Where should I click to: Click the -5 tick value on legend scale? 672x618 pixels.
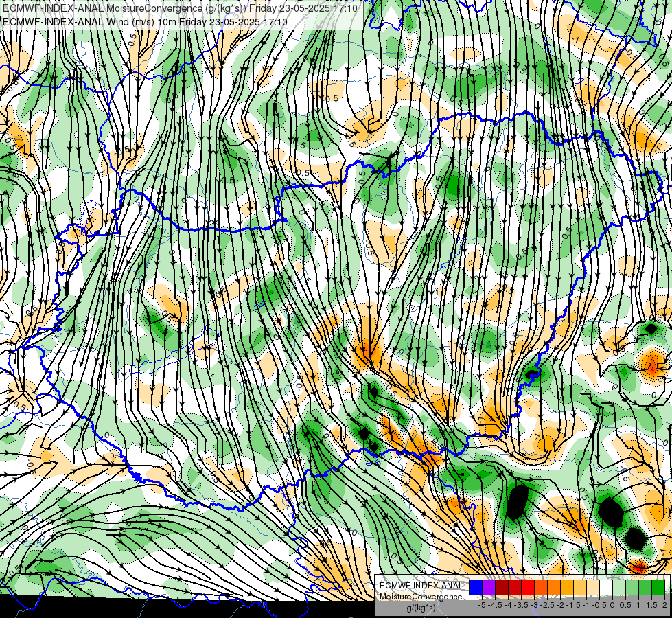pos(482,605)
